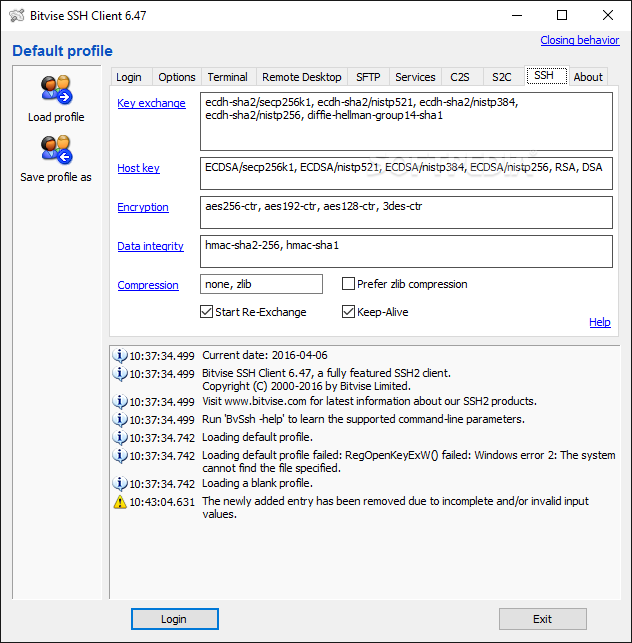This screenshot has width=632, height=643.
Task: Click the Host key link
Action: pos(138,168)
